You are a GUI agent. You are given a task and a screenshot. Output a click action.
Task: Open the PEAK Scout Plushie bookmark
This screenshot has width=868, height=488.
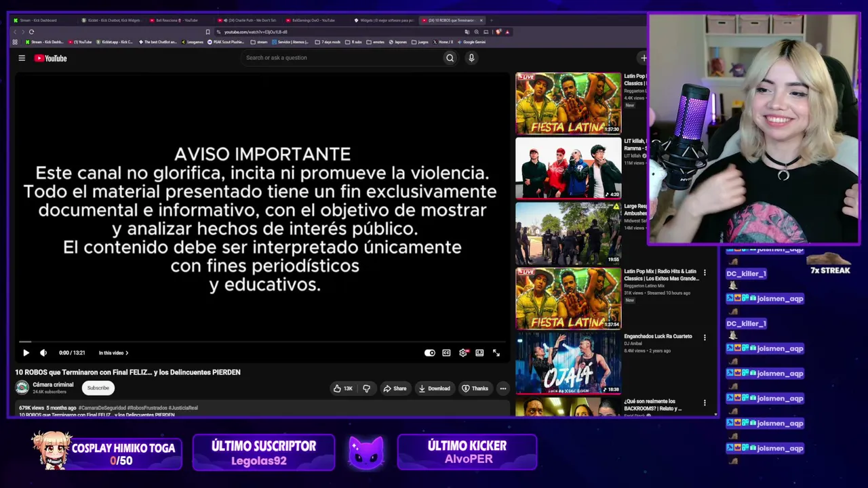(225, 42)
